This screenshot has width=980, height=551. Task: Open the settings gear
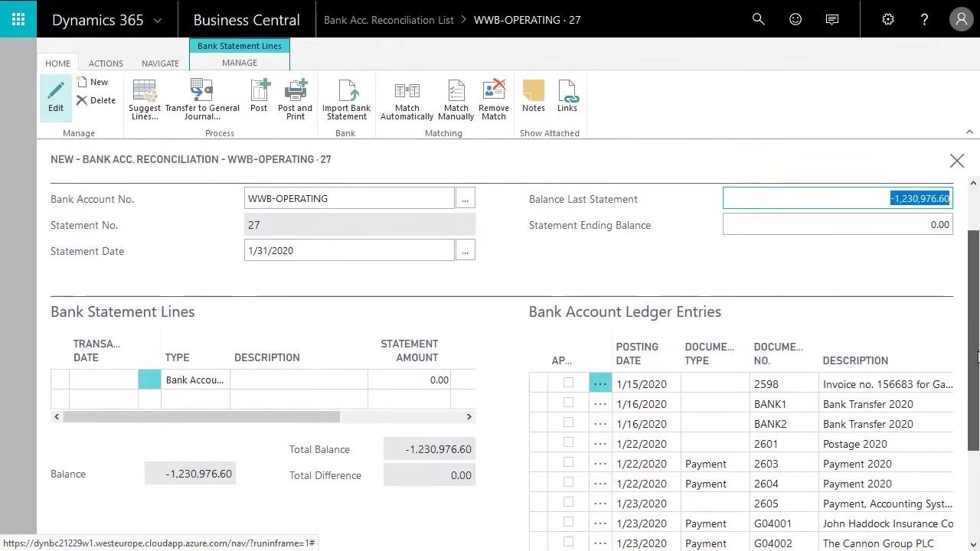[888, 19]
